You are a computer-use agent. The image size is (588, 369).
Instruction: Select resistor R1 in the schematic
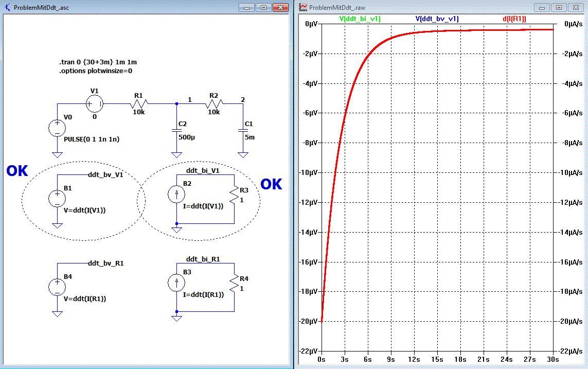point(138,104)
